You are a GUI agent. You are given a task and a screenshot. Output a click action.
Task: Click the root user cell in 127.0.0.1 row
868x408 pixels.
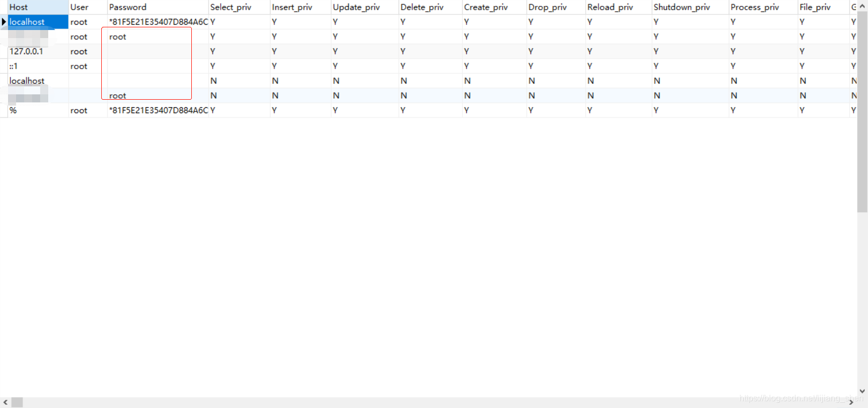(x=88, y=51)
